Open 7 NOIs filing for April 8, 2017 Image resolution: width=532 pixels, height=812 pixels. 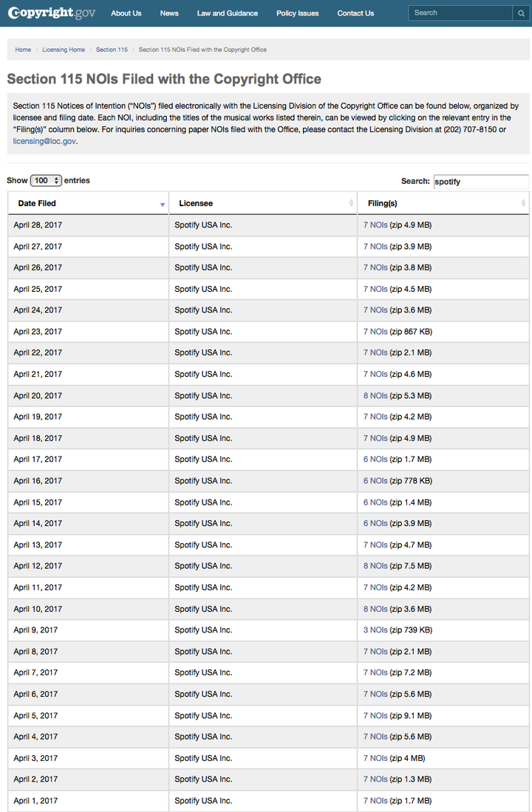[375, 652]
